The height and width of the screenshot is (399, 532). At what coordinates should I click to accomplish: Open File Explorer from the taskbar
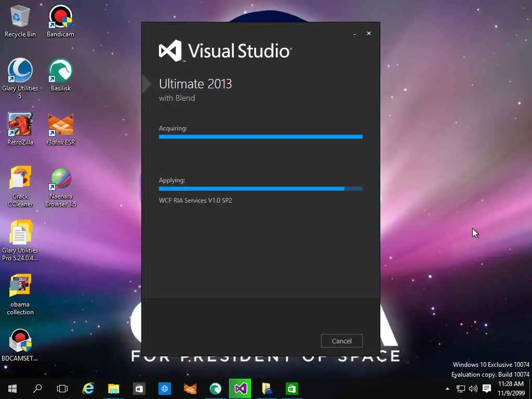(x=114, y=389)
